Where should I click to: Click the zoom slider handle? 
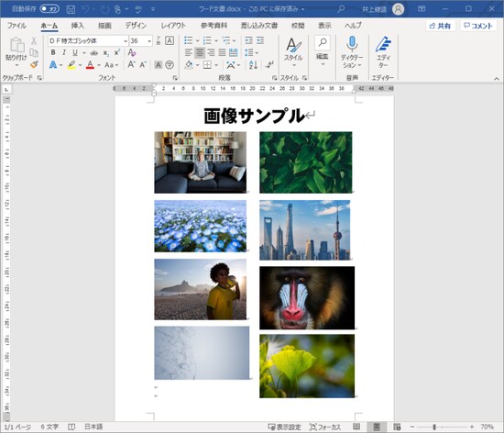point(434,427)
